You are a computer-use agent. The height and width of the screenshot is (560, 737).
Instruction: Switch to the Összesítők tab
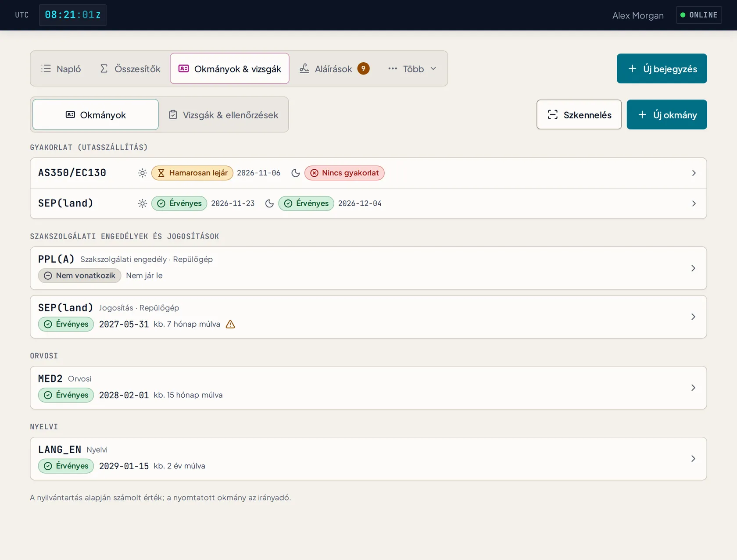pos(130,68)
